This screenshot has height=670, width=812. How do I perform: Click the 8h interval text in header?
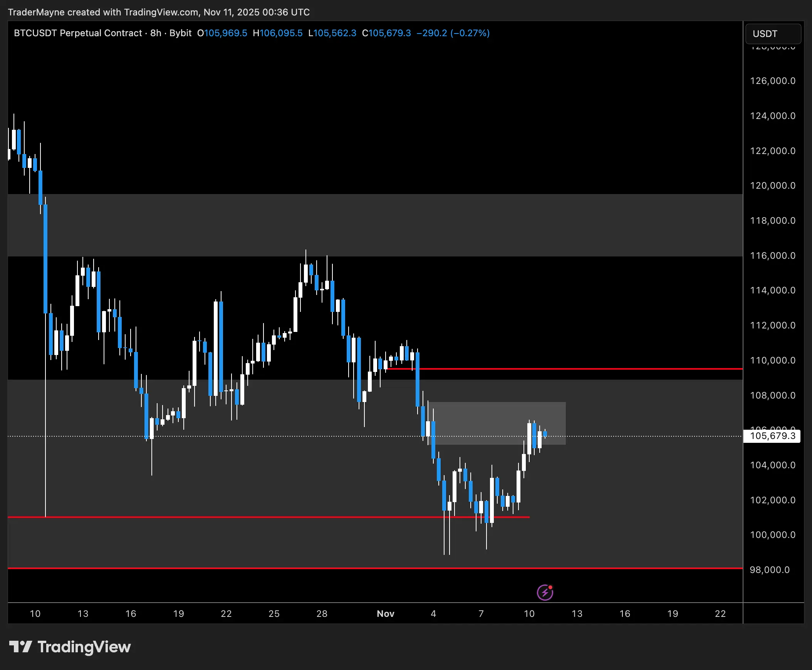(156, 33)
